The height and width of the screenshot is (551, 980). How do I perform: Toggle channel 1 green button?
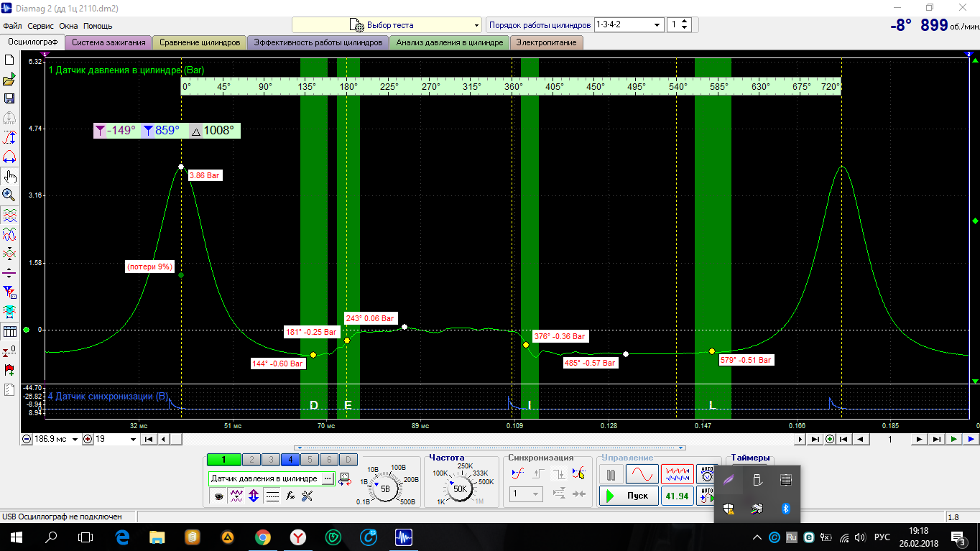click(x=223, y=460)
